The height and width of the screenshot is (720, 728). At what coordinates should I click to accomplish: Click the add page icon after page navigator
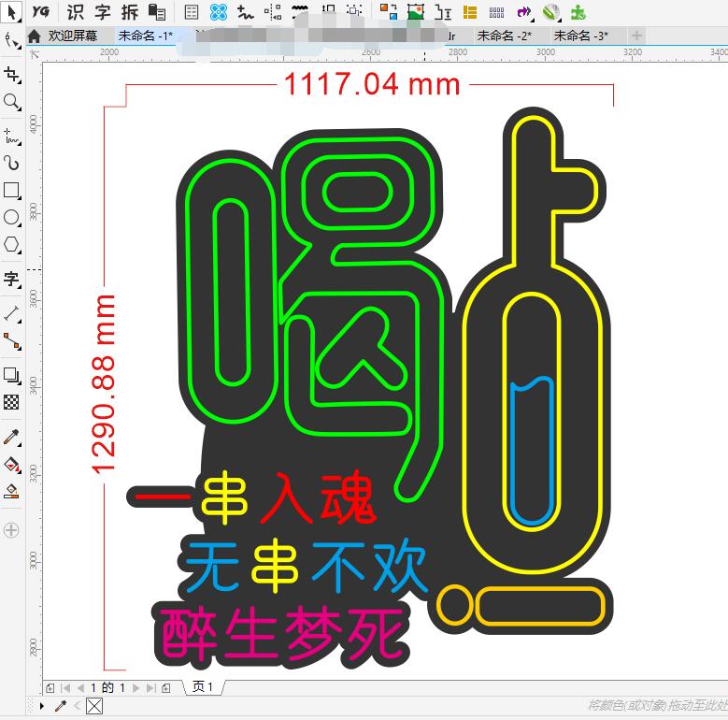pyautogui.click(x=166, y=688)
